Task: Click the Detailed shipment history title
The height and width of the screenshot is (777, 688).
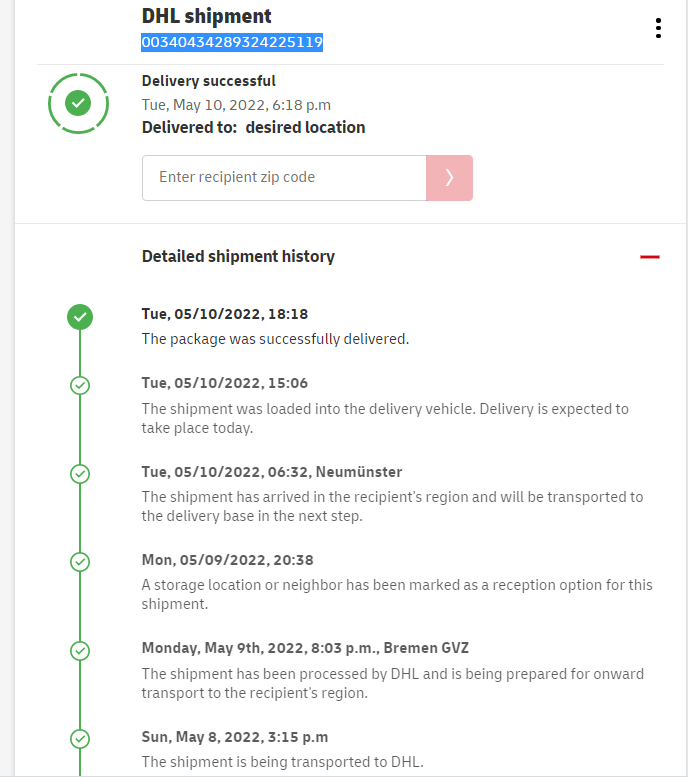Action: [238, 256]
